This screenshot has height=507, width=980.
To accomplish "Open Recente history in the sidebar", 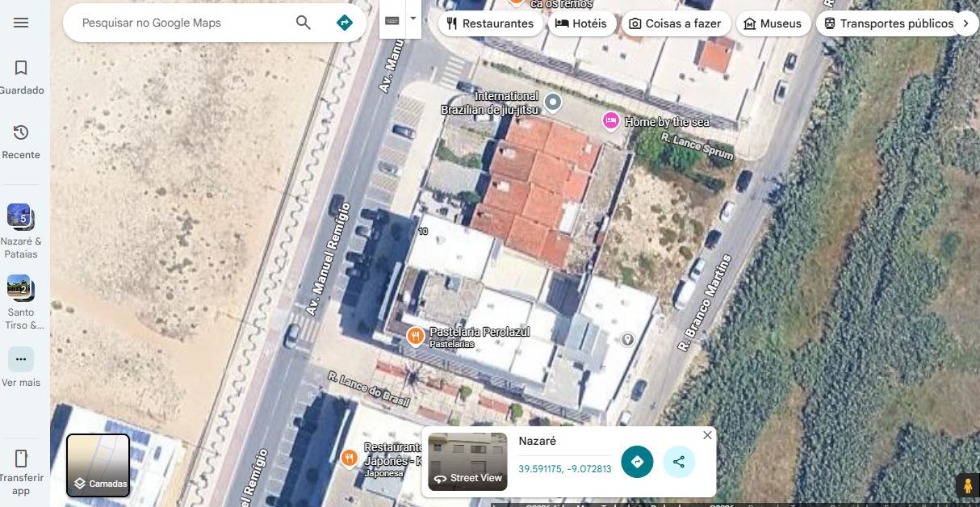I will [x=22, y=140].
